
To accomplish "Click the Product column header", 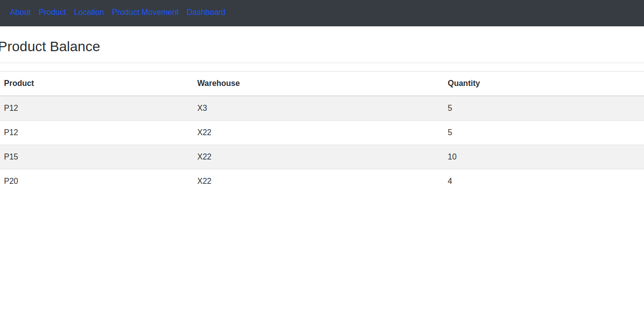I will pos(19,83).
